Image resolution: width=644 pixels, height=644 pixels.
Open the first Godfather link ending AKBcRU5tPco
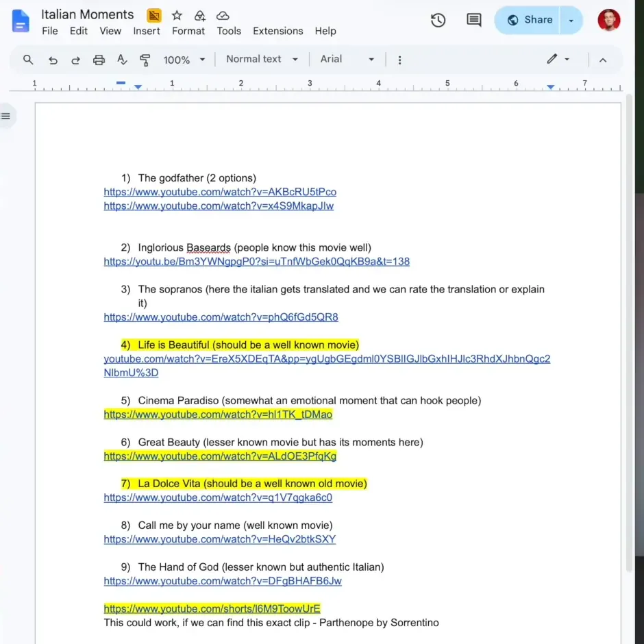pos(220,193)
